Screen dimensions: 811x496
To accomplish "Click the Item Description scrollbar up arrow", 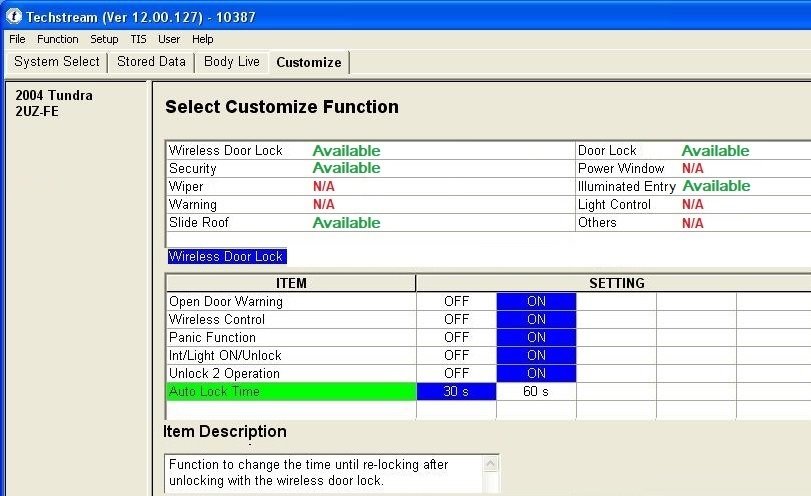I will tap(490, 463).
